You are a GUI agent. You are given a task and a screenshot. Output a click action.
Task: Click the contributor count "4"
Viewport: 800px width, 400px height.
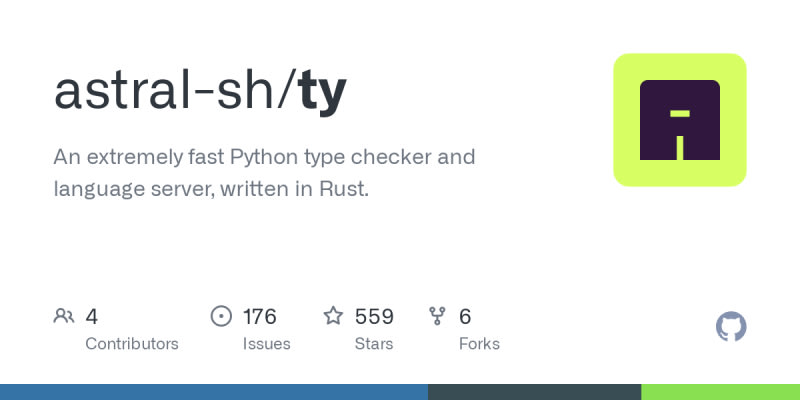pyautogui.click(x=92, y=317)
